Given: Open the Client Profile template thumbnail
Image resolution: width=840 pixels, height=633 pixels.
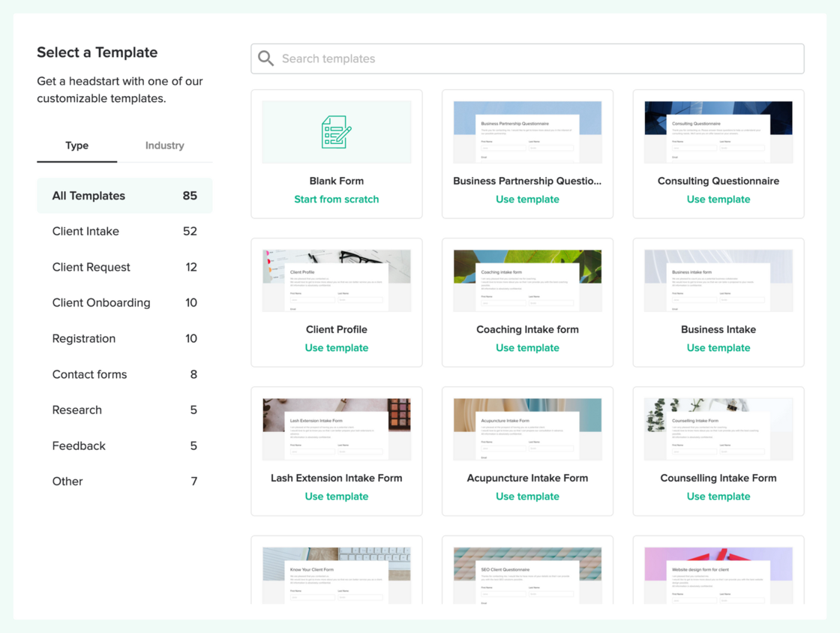Looking at the screenshot, I should coord(336,280).
